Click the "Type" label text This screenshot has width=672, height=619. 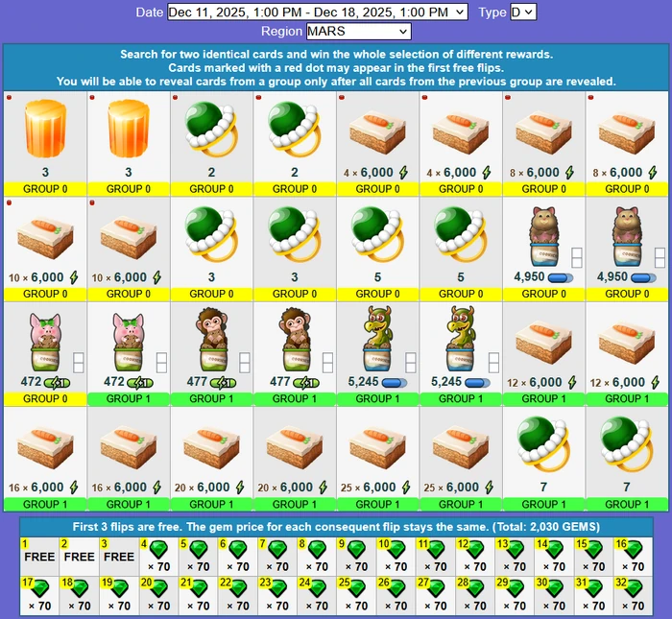[x=492, y=12]
